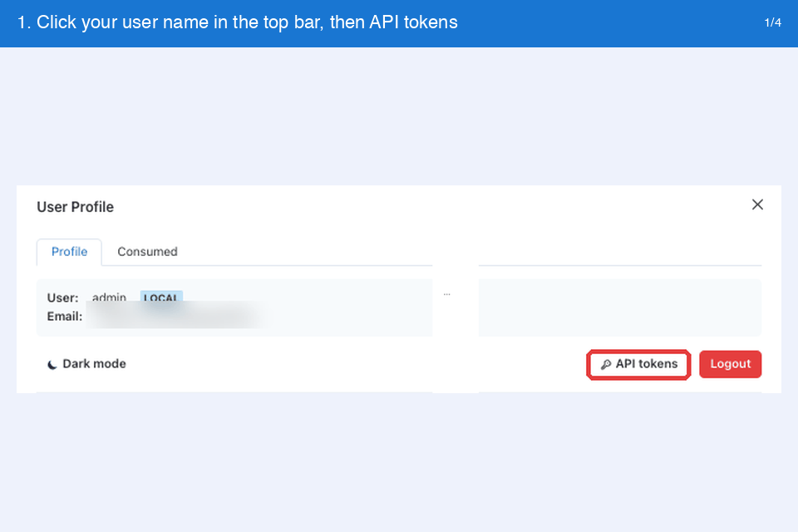
Task: Open the API tokens button
Action: 638,364
